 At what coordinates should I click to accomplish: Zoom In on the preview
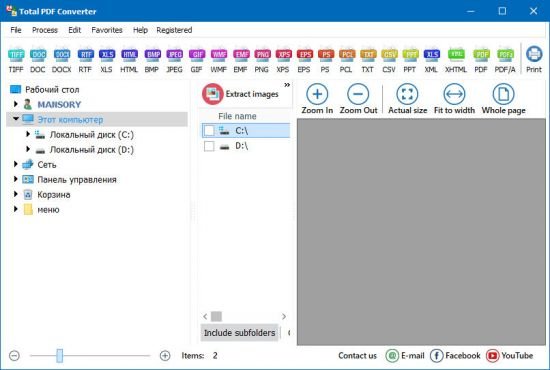click(317, 99)
